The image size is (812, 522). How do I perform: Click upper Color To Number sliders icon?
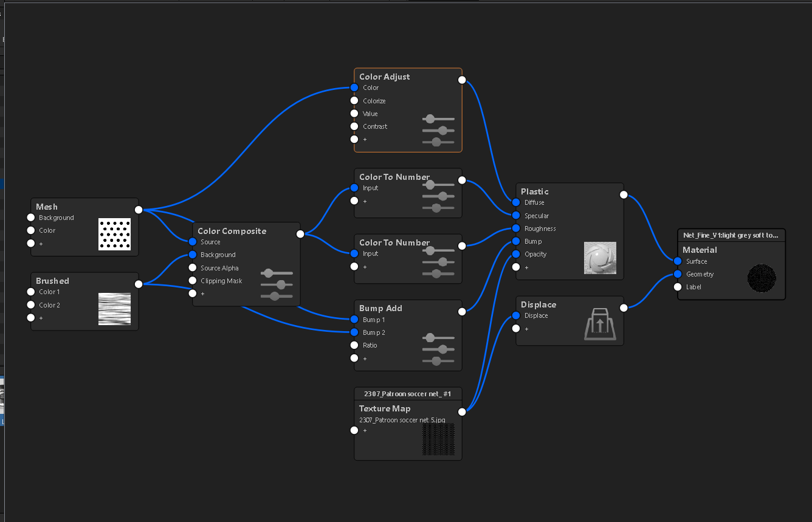coord(438,196)
